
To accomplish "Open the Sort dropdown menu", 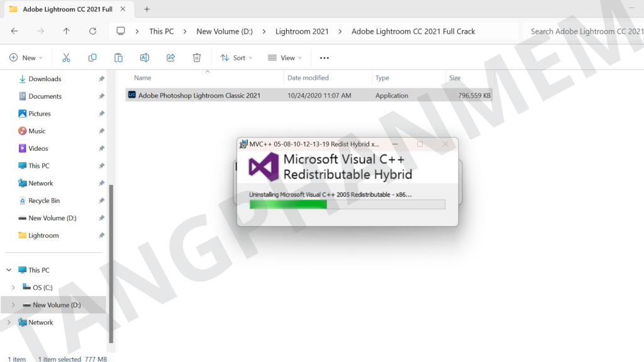I will [236, 58].
